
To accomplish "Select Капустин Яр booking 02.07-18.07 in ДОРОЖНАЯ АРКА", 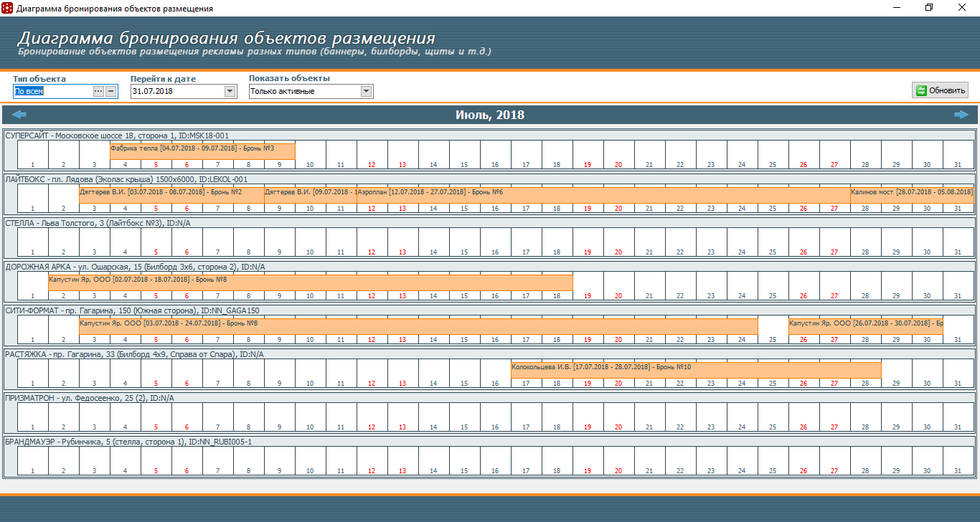I will pos(310,283).
